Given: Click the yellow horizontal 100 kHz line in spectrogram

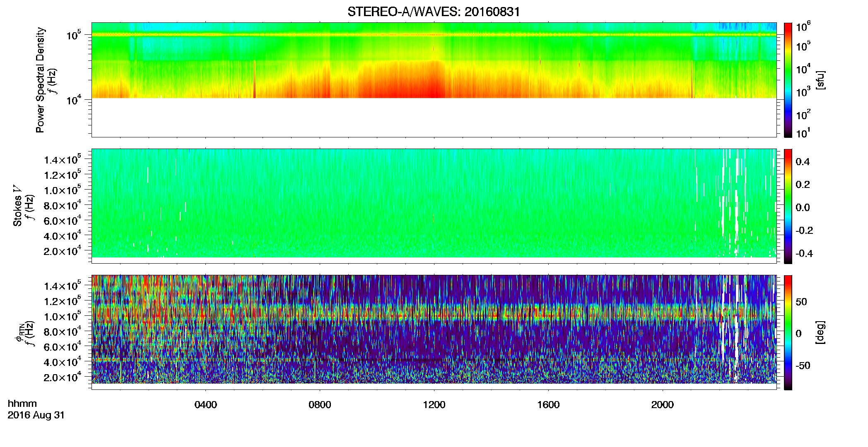Looking at the screenshot, I should (434, 35).
